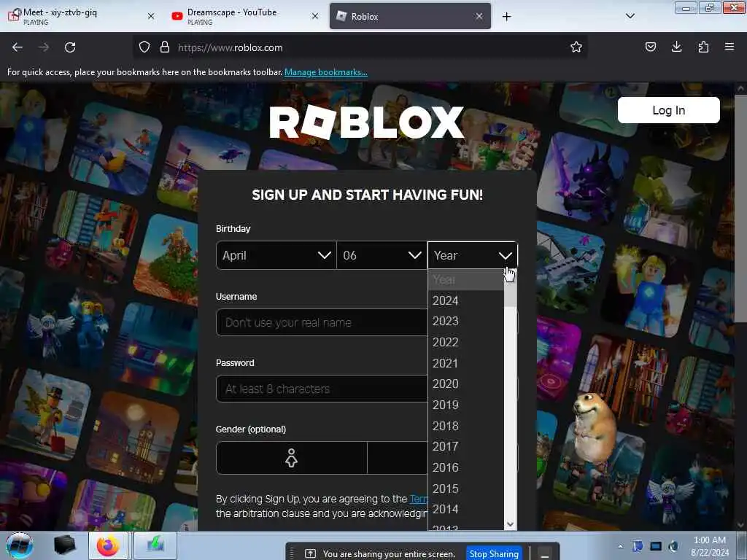Click the Roblox logo

pos(367,122)
